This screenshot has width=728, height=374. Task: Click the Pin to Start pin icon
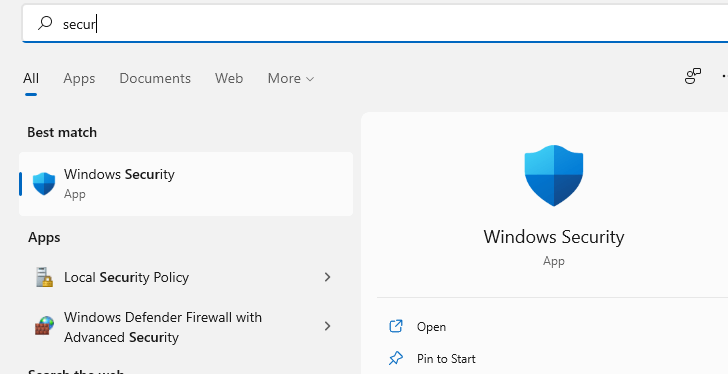coord(396,358)
